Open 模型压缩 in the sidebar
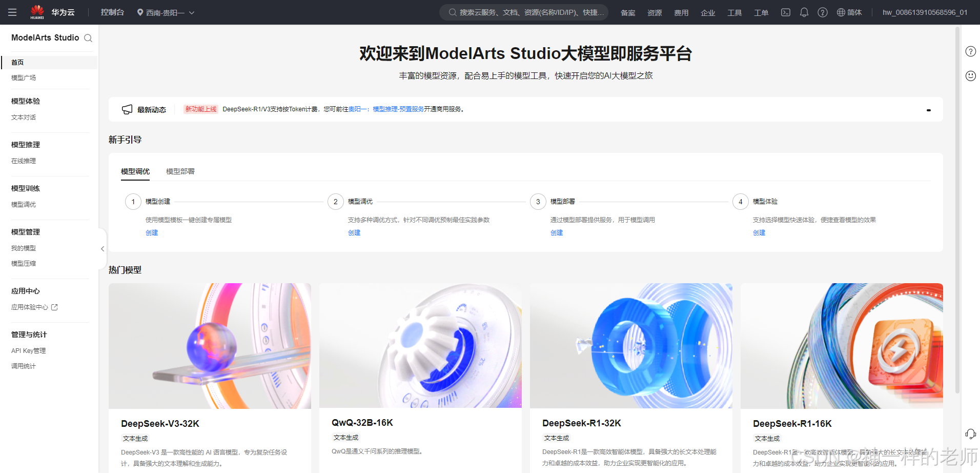This screenshot has height=473, width=980. (24, 264)
